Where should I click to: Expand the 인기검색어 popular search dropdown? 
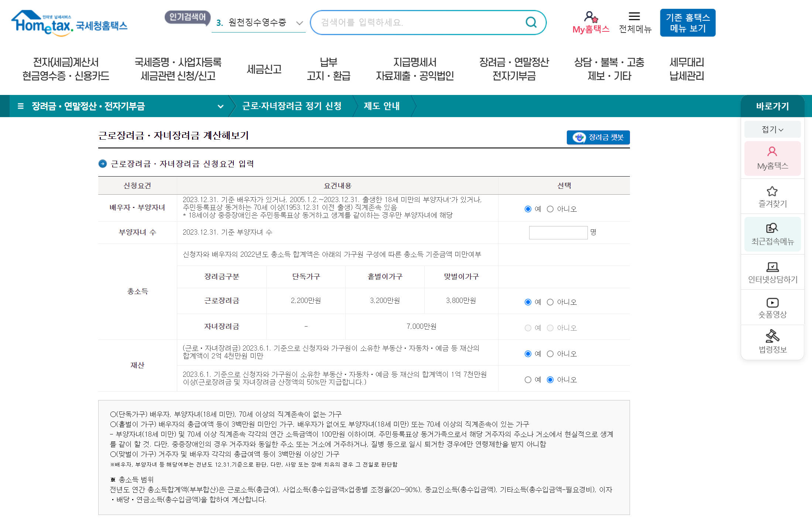pos(299,23)
